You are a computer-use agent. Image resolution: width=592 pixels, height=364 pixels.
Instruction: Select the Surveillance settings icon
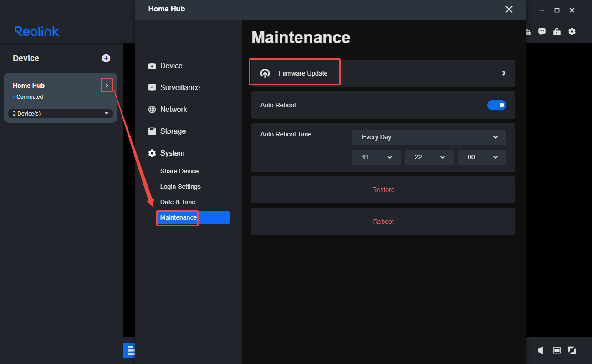pyautogui.click(x=152, y=87)
